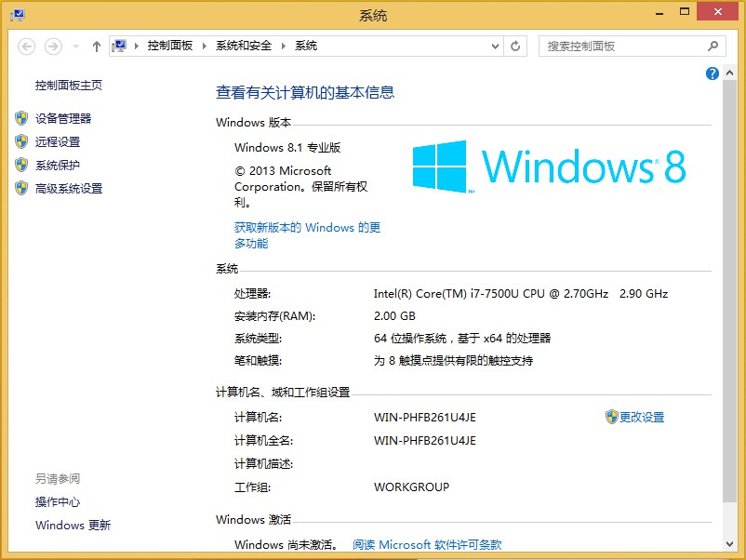746x560 pixels.
Task: Expand the arrow after 系统和安全 breadcrumb
Action: coord(284,47)
